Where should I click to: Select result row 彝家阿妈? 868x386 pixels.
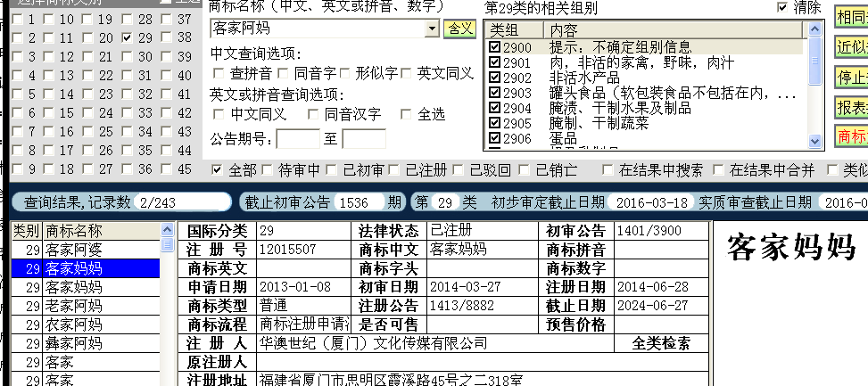pyautogui.click(x=86, y=343)
